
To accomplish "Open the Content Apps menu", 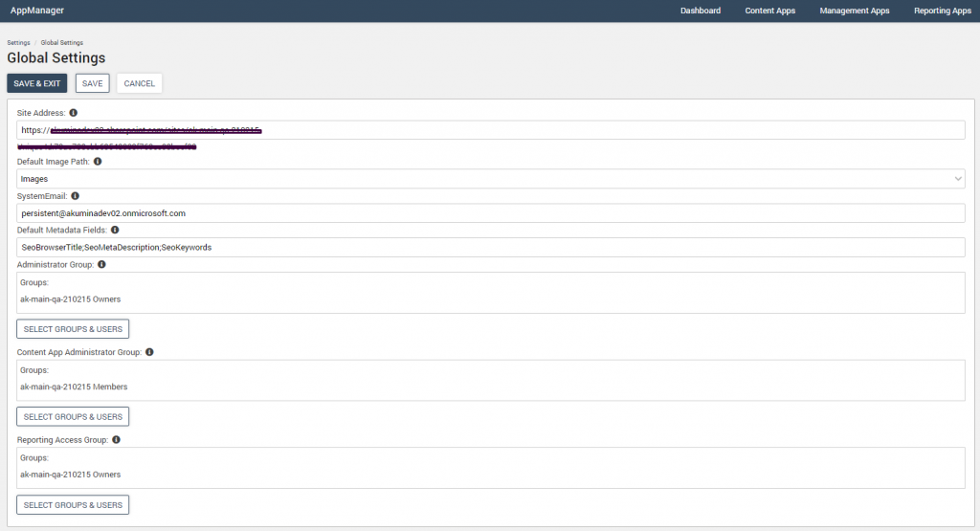I will click(769, 11).
